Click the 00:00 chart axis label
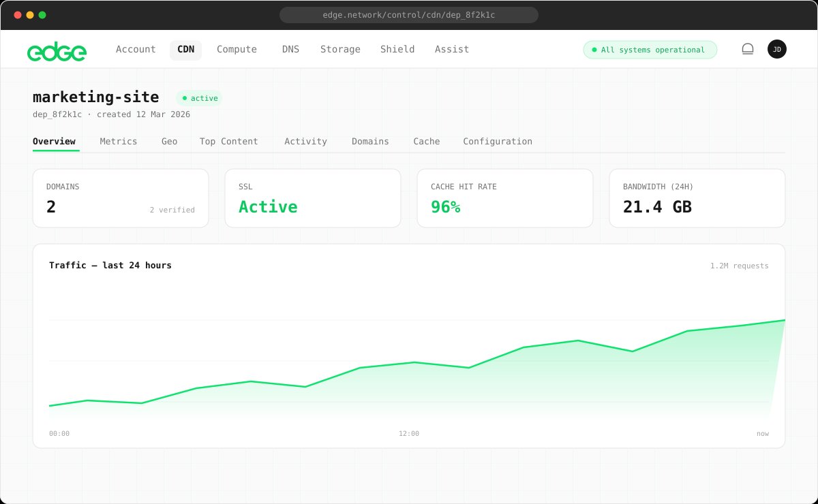 (x=59, y=433)
